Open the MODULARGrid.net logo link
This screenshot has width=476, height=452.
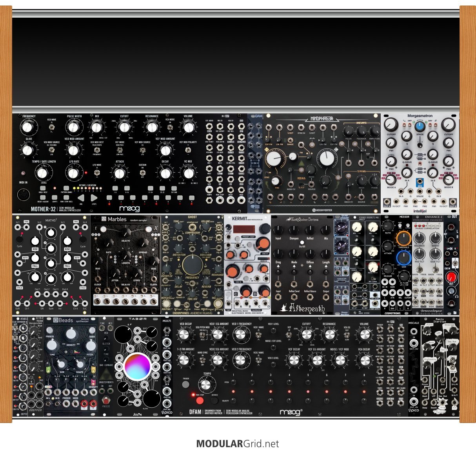(x=238, y=444)
